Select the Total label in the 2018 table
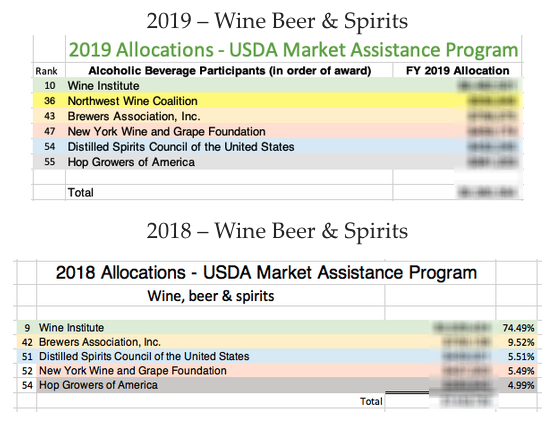 (x=371, y=401)
